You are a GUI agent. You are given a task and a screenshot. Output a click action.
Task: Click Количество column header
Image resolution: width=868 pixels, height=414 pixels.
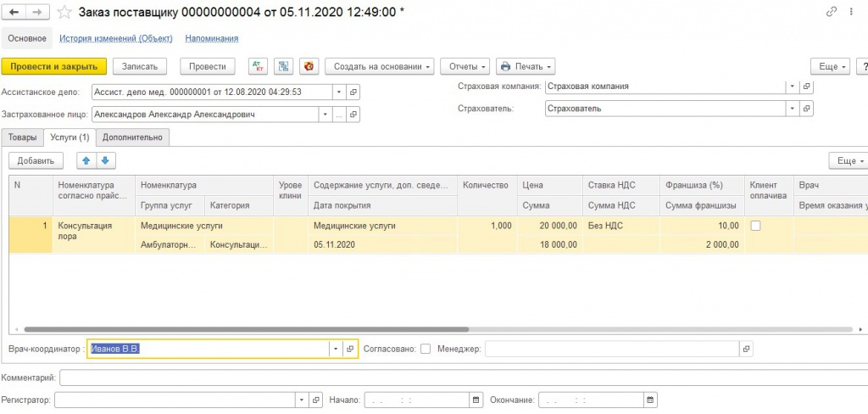(x=487, y=195)
